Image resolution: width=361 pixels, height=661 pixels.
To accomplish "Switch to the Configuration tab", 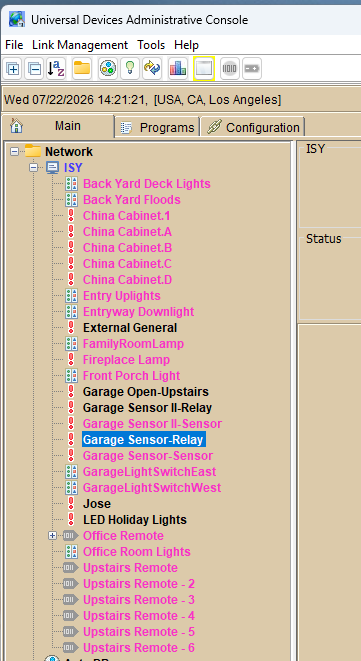I will (x=253, y=127).
